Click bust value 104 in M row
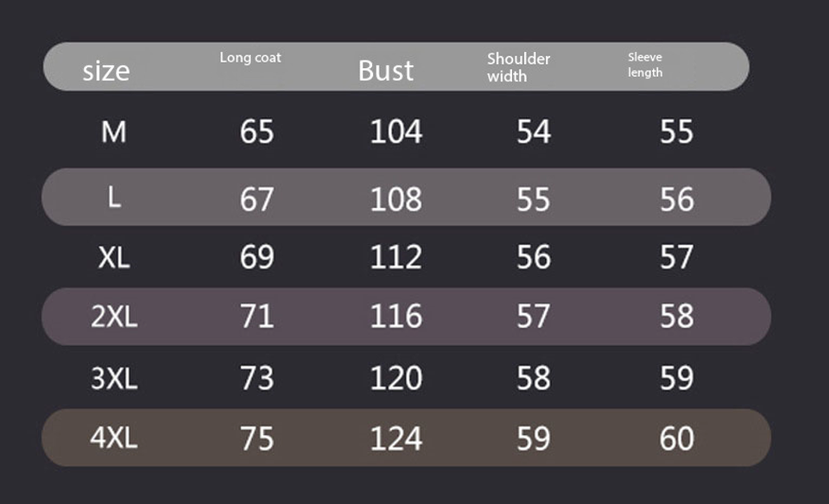The height and width of the screenshot is (504, 829). [396, 132]
